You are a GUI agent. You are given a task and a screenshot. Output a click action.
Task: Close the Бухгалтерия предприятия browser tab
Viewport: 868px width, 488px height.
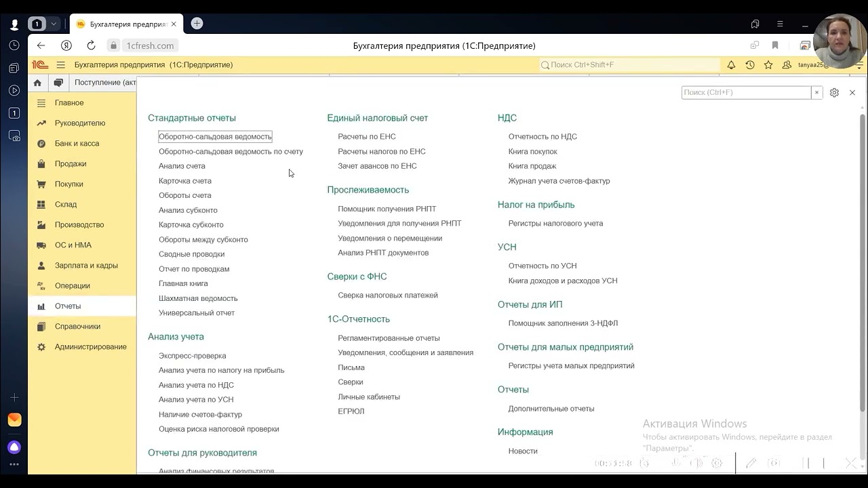(x=174, y=24)
